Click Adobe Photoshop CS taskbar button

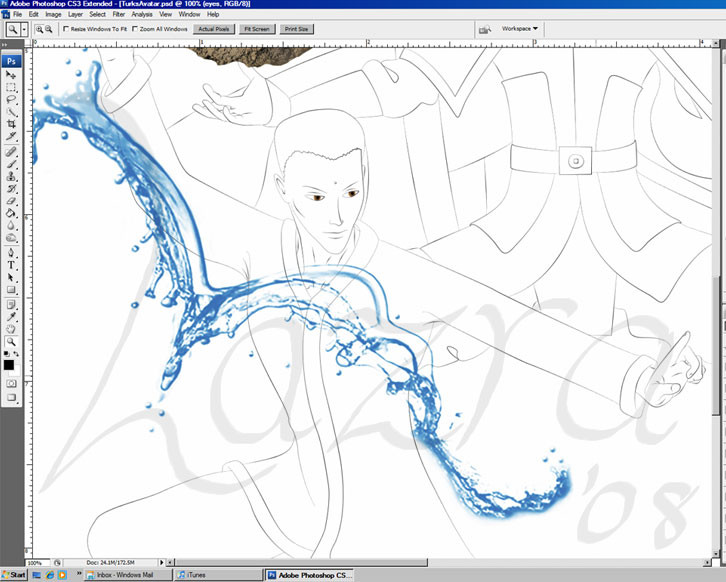(x=309, y=575)
